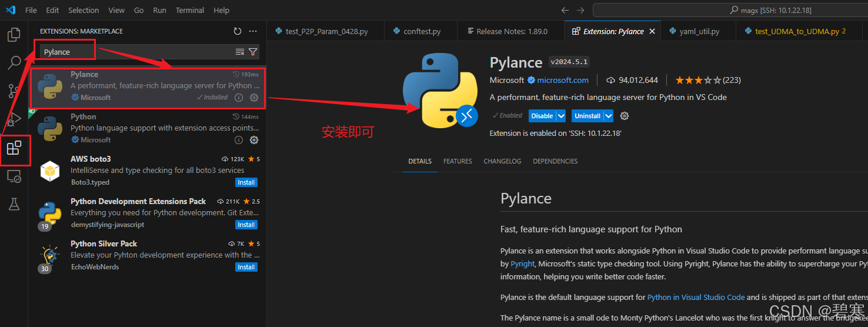Select the Python Silver Pack icon

point(50,256)
